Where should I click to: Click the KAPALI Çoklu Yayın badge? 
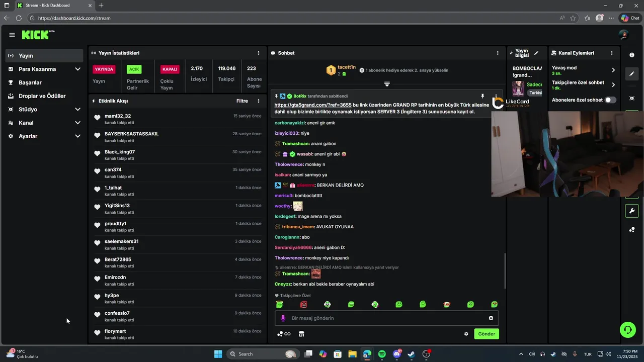click(x=170, y=69)
